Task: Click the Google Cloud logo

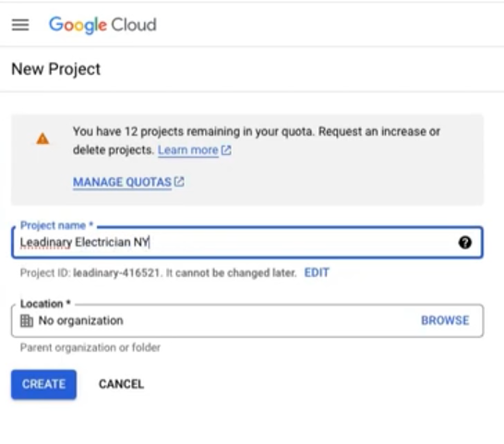Action: click(x=102, y=25)
